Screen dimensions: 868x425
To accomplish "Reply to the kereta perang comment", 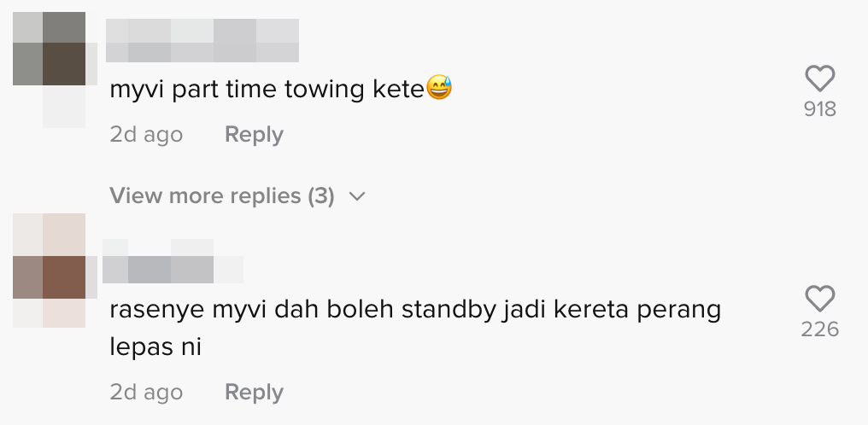I will tap(254, 392).
